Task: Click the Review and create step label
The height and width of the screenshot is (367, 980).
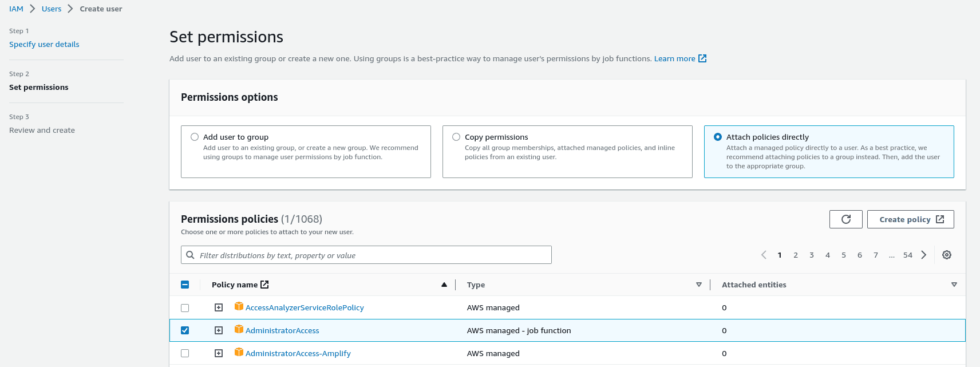Action: click(42, 130)
